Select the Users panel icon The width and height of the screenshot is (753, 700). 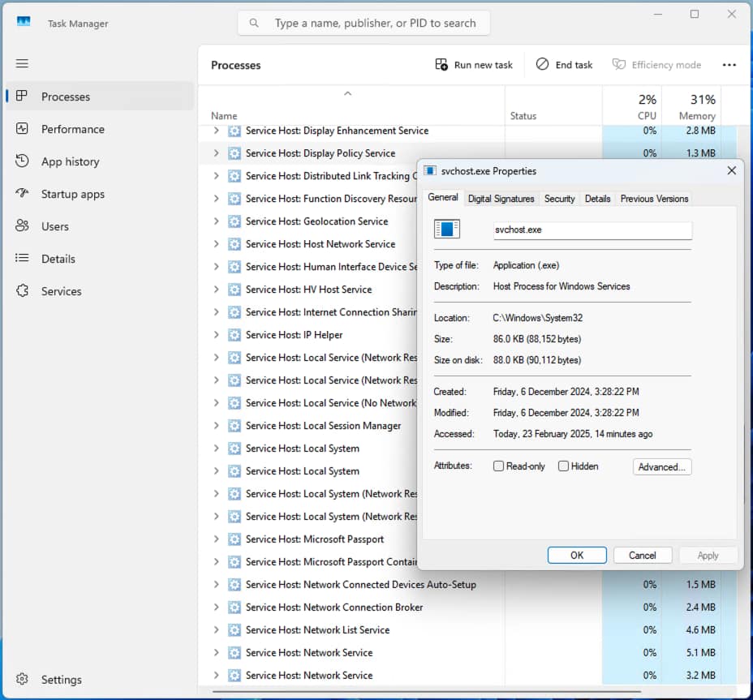point(22,226)
